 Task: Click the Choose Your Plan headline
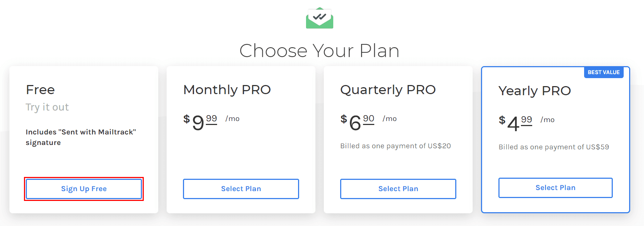pyautogui.click(x=319, y=51)
